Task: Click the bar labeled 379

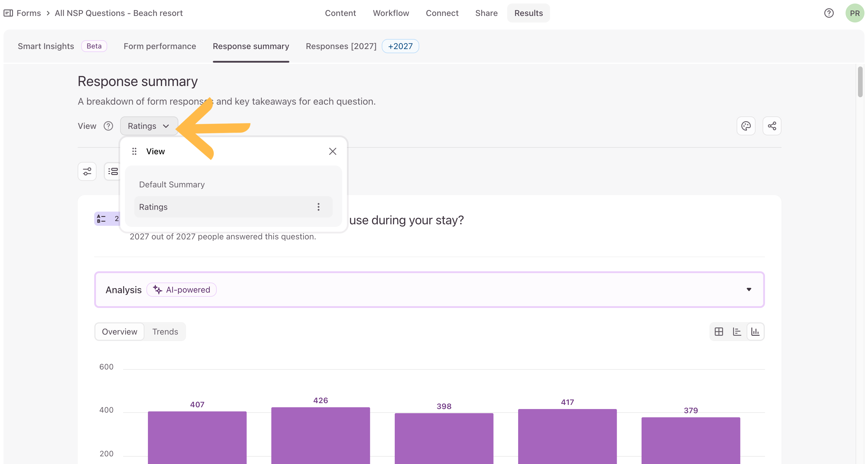Action: [x=691, y=441]
